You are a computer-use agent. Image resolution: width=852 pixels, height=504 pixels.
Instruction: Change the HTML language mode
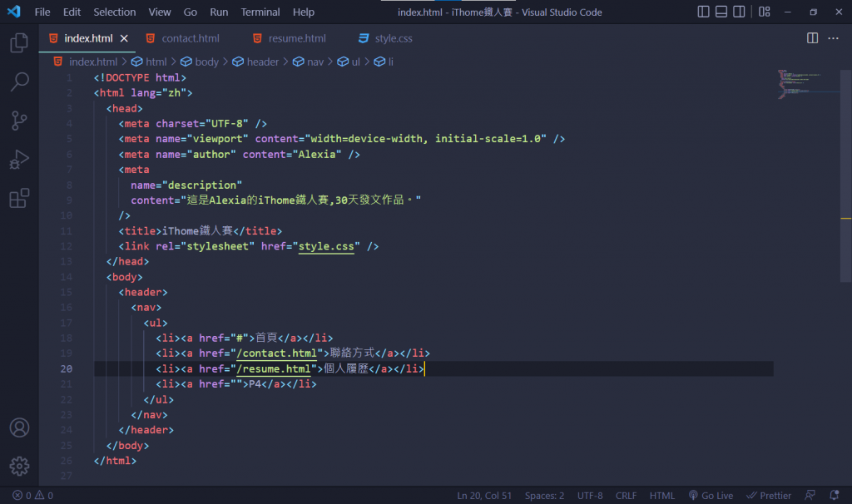pos(661,496)
